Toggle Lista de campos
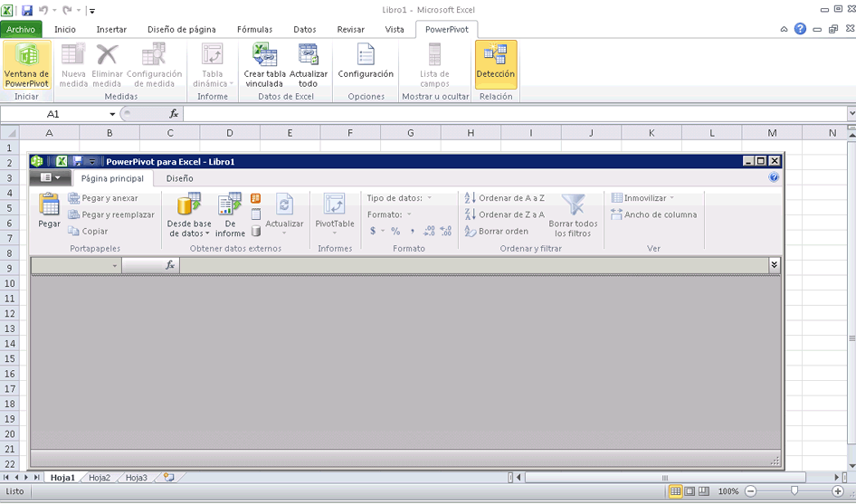856x504 pixels. [x=434, y=65]
